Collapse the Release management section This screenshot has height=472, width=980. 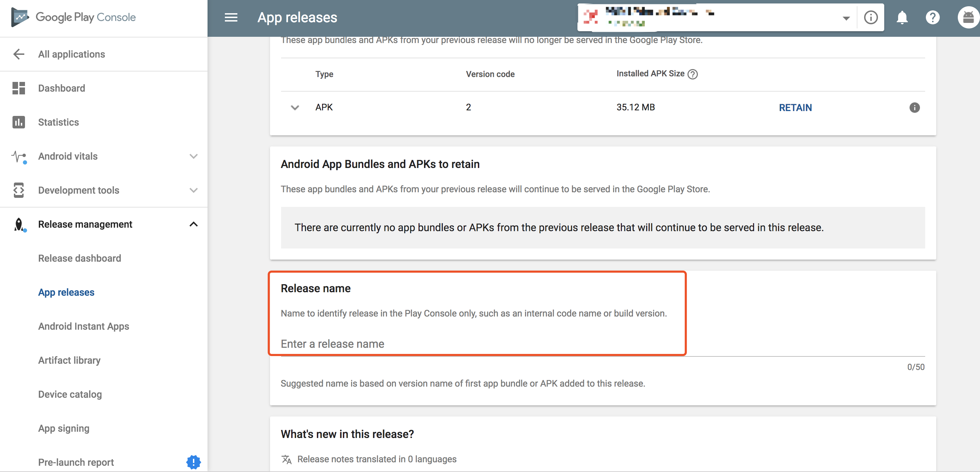pyautogui.click(x=193, y=225)
